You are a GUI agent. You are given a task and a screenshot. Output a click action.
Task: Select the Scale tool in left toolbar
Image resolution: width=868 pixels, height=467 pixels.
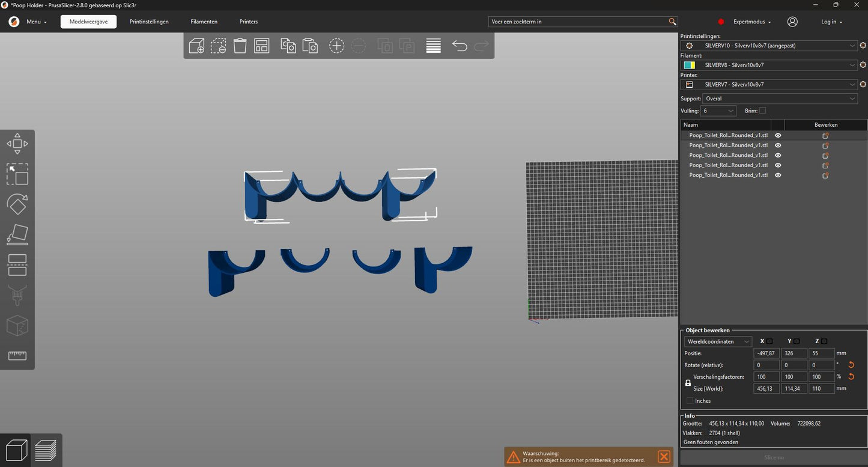click(17, 174)
